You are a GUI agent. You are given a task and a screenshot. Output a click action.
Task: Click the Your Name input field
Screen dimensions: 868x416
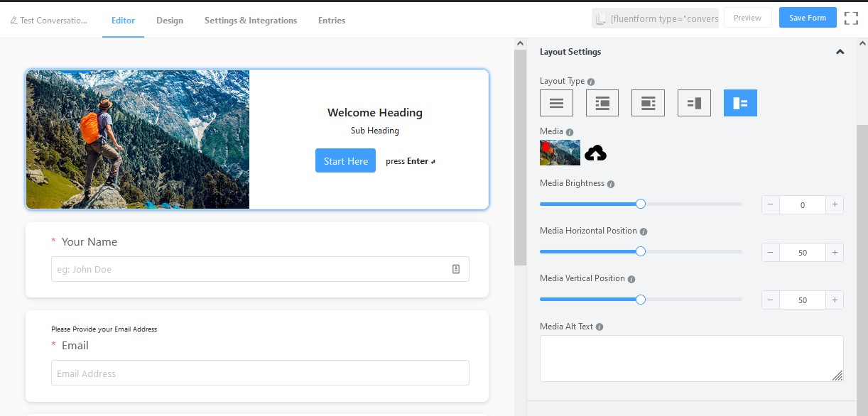tap(260, 269)
